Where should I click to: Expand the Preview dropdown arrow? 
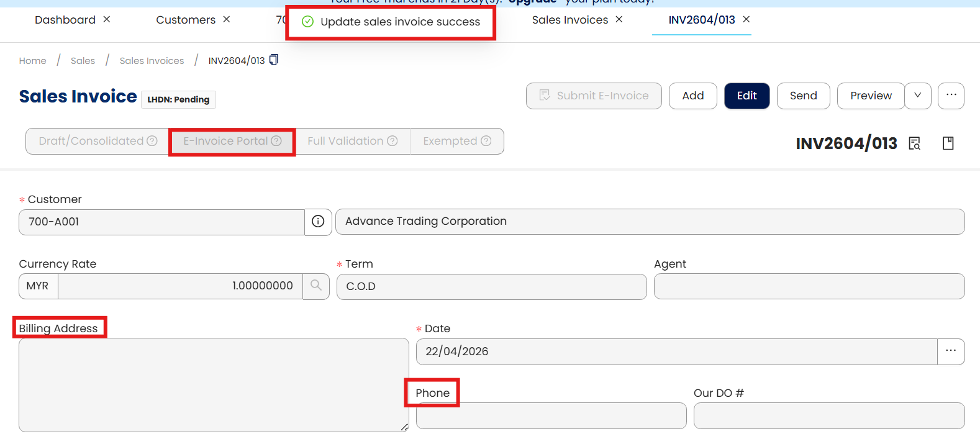pyautogui.click(x=918, y=96)
